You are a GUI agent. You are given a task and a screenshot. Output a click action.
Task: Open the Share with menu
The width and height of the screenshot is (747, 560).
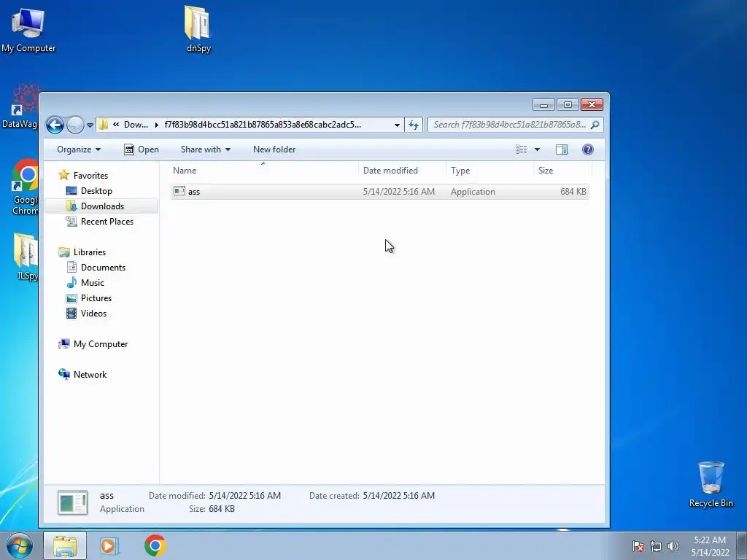click(205, 149)
